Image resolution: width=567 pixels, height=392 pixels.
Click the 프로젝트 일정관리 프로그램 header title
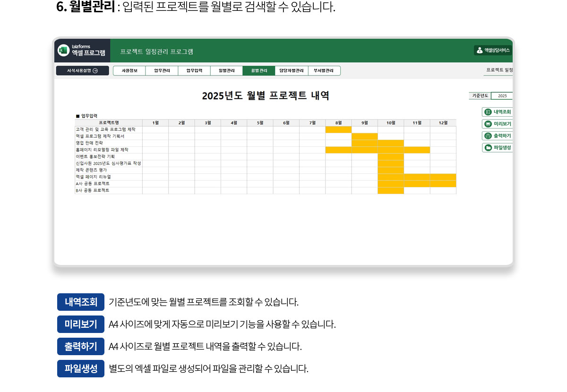point(156,51)
